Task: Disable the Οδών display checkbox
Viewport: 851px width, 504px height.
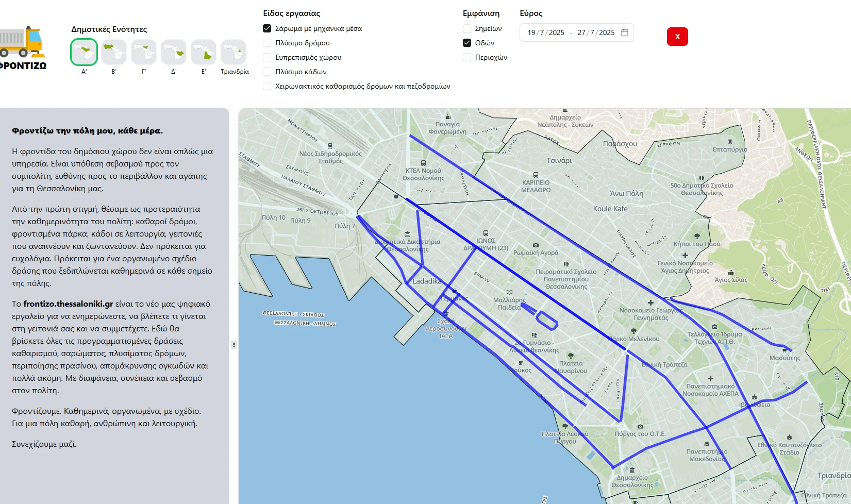Action: pos(467,43)
